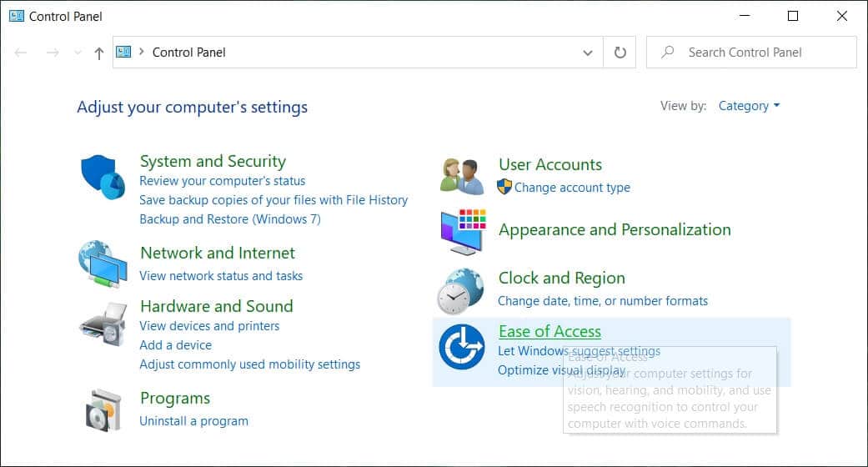Select Uninstall a program
The width and height of the screenshot is (868, 467).
click(x=193, y=421)
